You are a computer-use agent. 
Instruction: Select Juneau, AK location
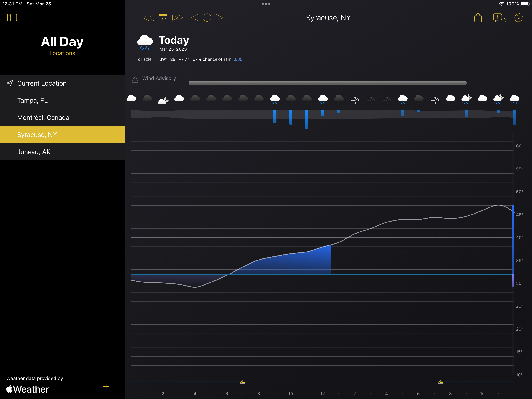(62, 152)
